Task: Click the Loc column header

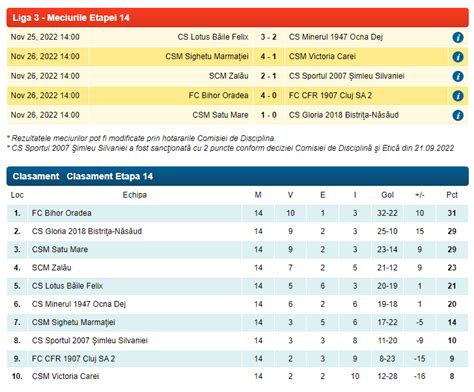Action: (17, 195)
